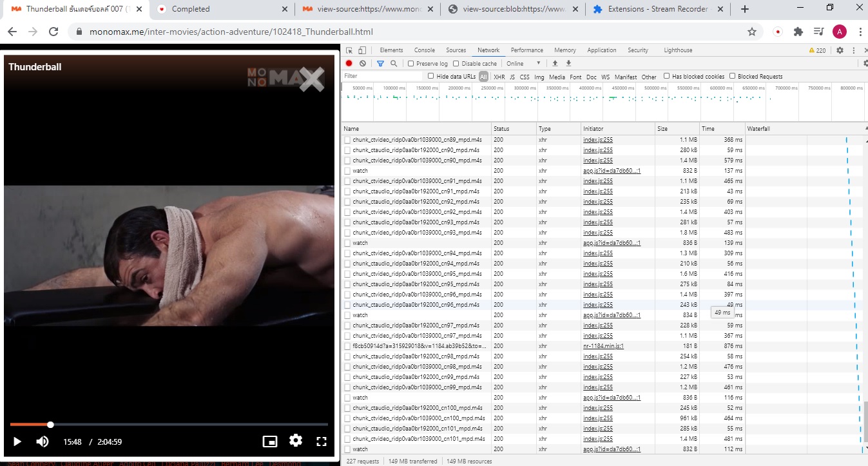Check Has blocked cookies filter

pyautogui.click(x=667, y=76)
